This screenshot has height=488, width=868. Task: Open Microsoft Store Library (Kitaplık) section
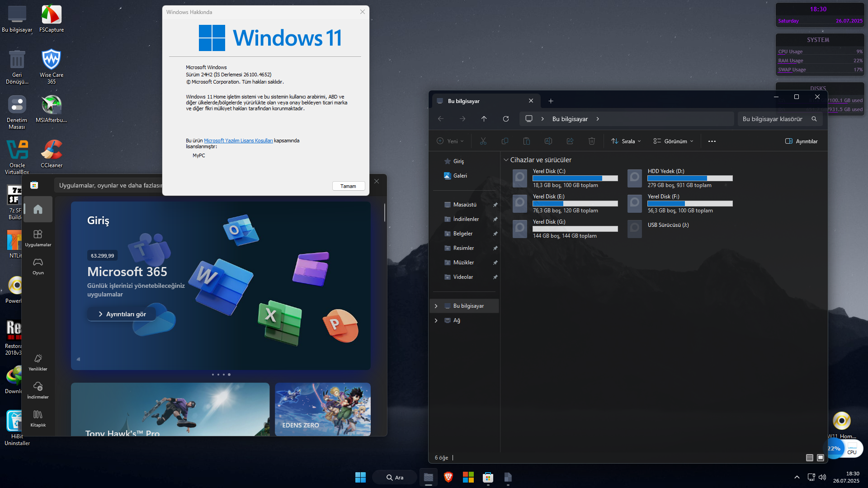pos(38,418)
